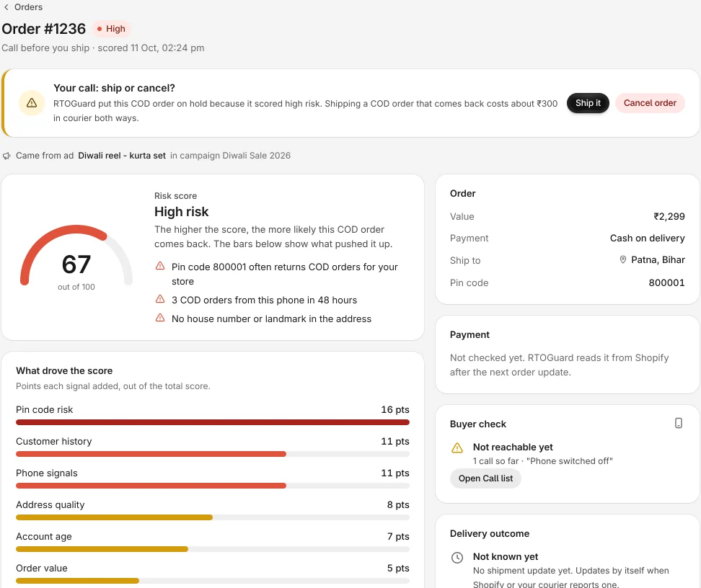Click the Order value 5 pts bar
Image resolution: width=701 pixels, height=588 pixels.
click(x=212, y=581)
